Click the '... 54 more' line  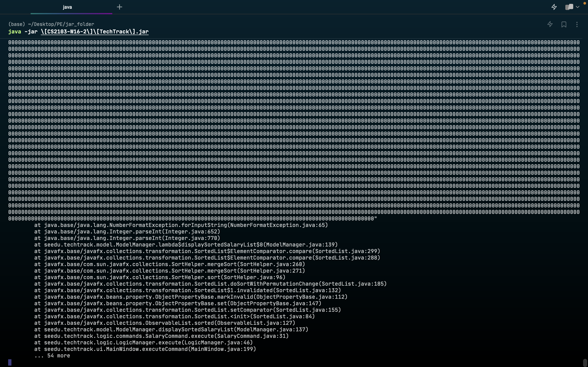(52, 356)
